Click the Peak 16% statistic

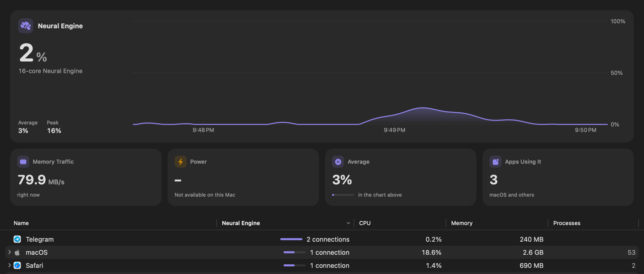54,127
